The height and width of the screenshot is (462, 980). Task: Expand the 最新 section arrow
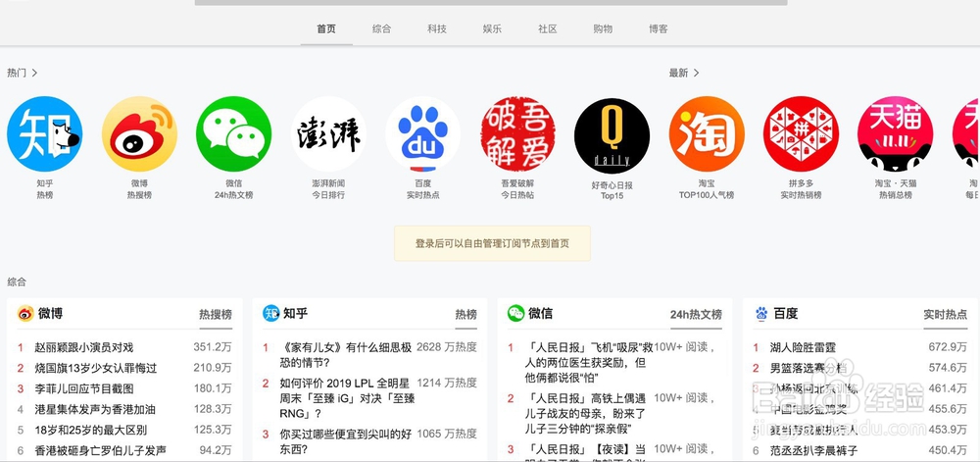point(696,73)
